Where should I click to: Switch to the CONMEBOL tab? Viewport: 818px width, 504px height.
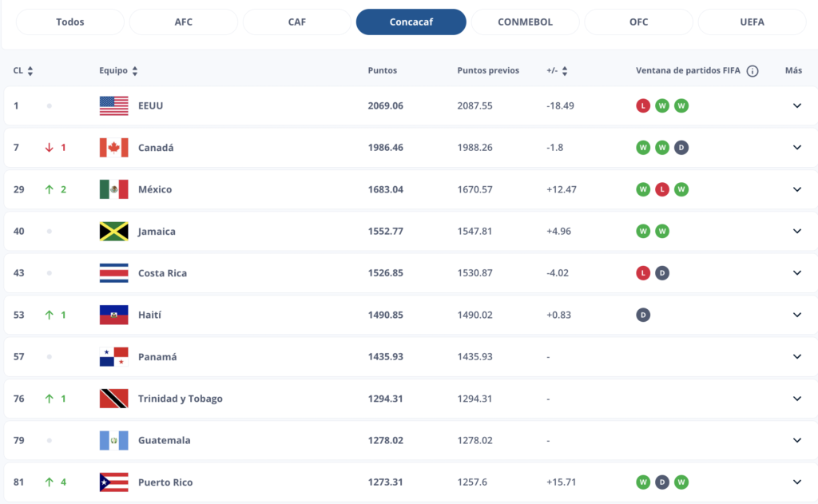click(x=525, y=22)
